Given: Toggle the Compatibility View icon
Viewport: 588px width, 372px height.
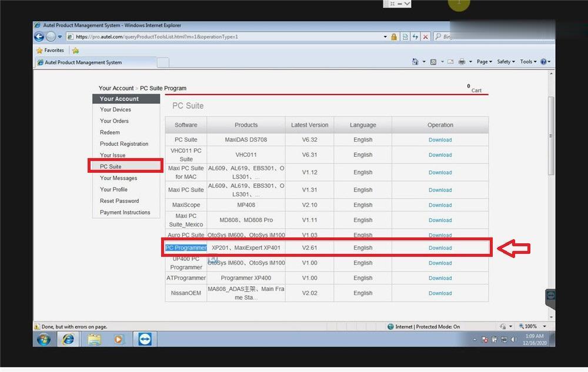Looking at the screenshot, I should click(405, 36).
